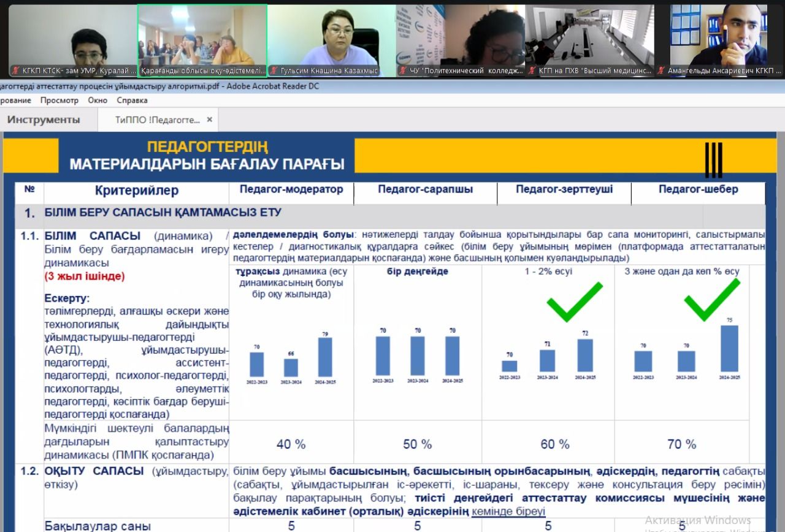Select Гульсим Кнашина's video tile

coord(331,37)
